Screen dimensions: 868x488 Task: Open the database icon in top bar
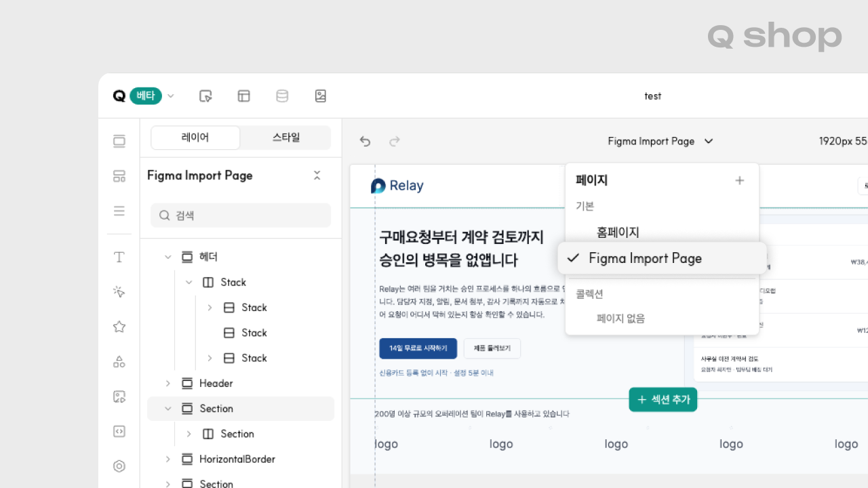(282, 96)
